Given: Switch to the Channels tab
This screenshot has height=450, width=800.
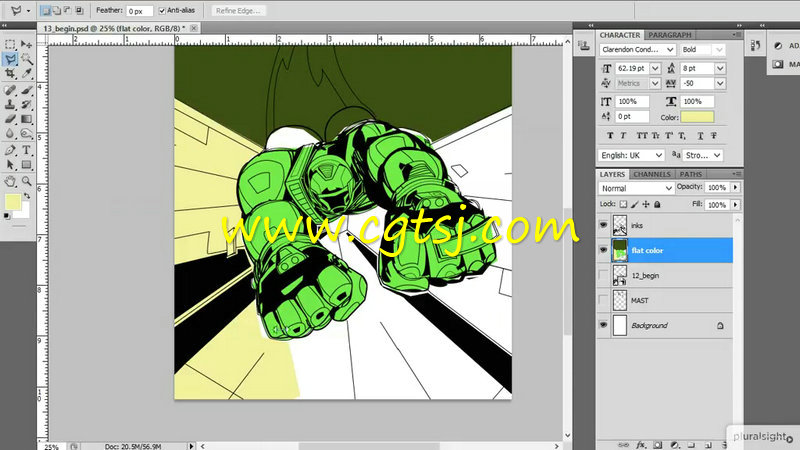Looking at the screenshot, I should tap(652, 174).
